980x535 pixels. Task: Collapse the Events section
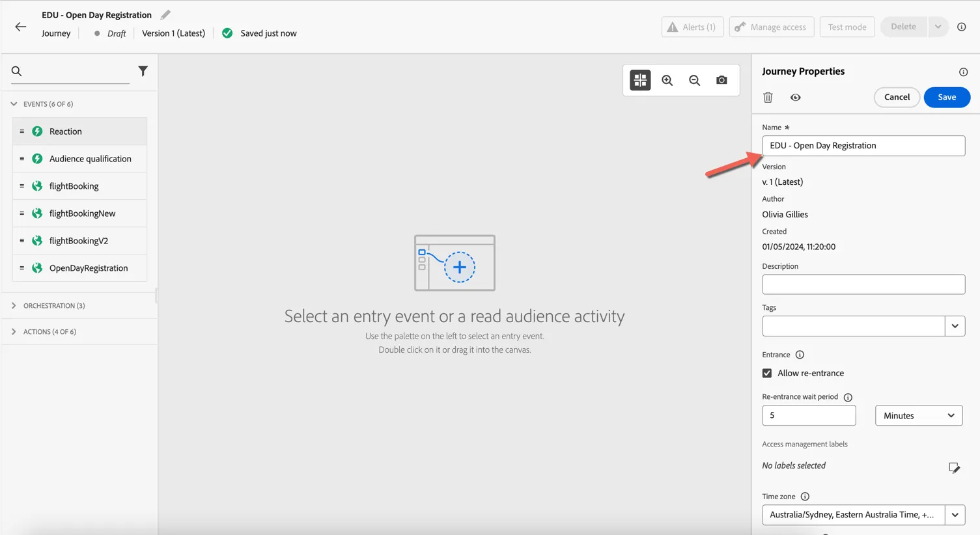point(14,104)
